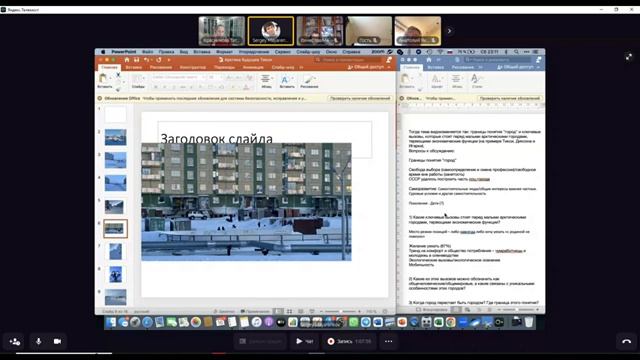The height and width of the screenshot is (360, 640).
Task: Turn off the camera in call controls
Action: pyautogui.click(x=57, y=341)
